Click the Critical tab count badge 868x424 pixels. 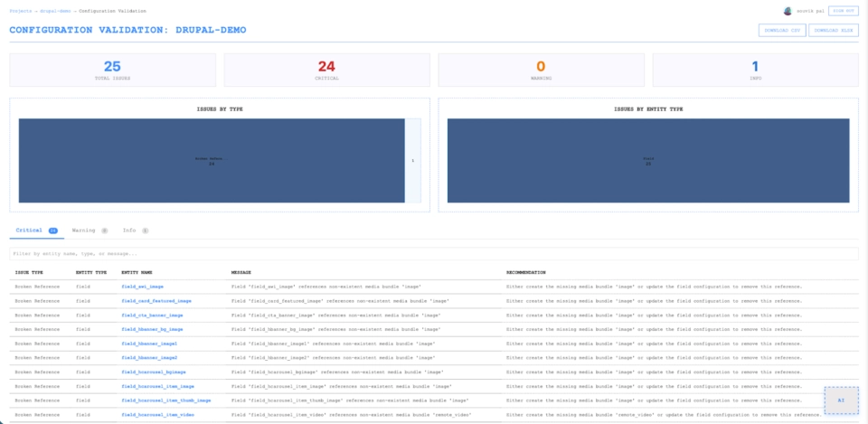coord(53,231)
